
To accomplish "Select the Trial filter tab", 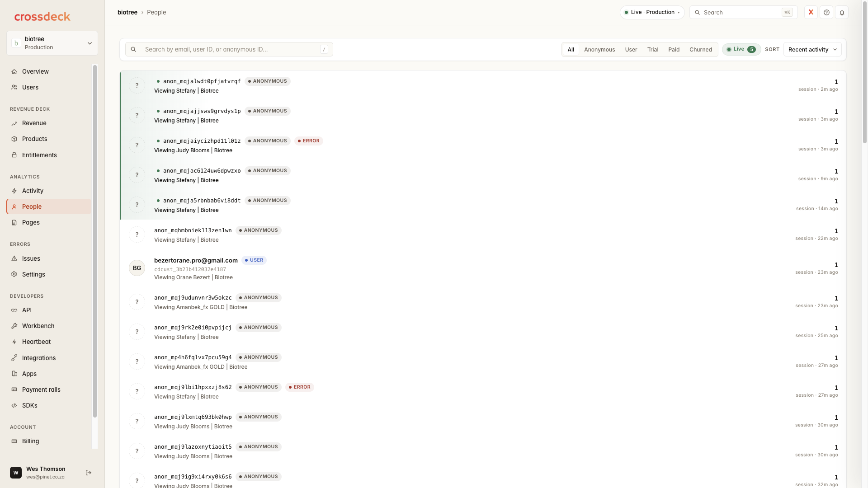I will coord(653,49).
